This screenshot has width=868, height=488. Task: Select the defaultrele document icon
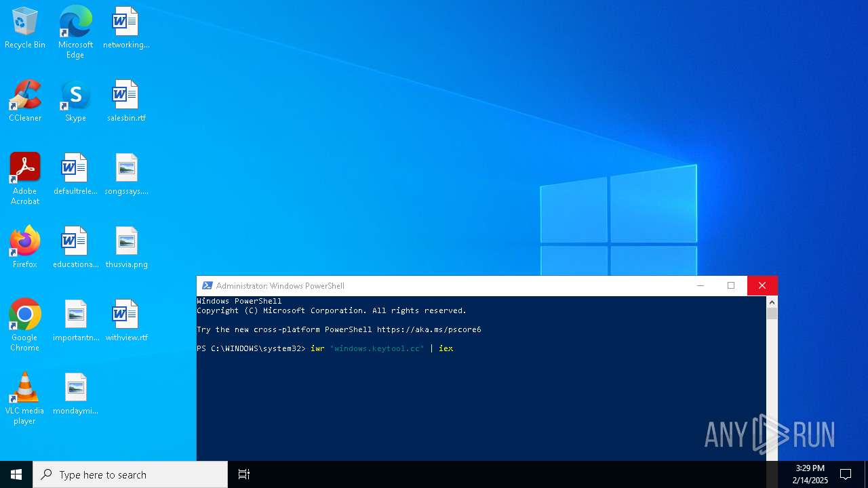75,175
